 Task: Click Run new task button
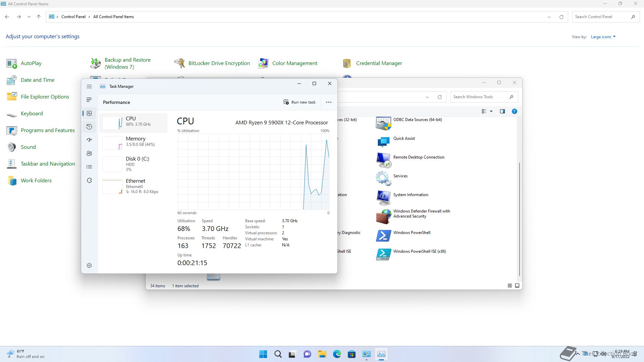300,102
